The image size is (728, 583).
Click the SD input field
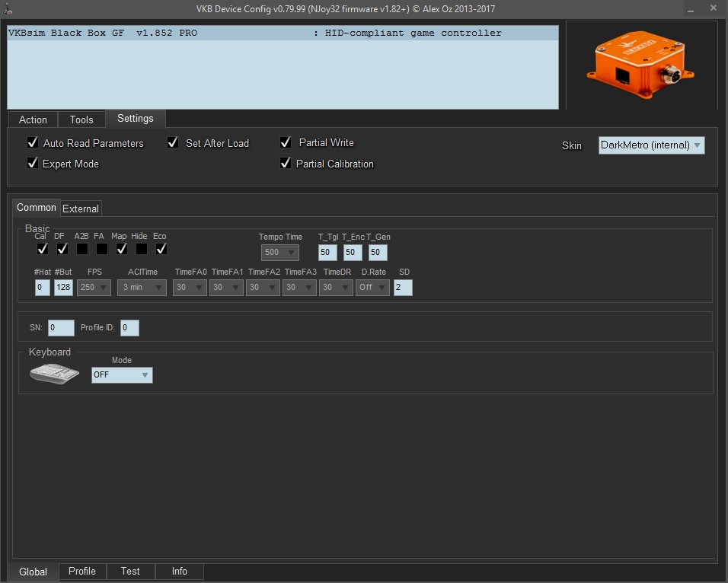(403, 288)
